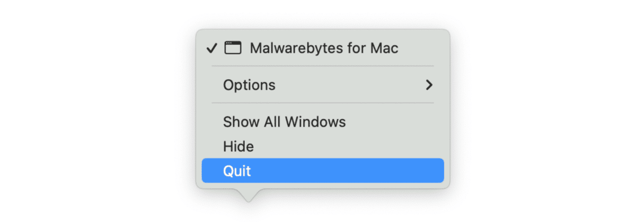Viewport: 644px width, 222px height.
Task: Click the right-pointing arrow on the Options row
Action: (x=429, y=85)
